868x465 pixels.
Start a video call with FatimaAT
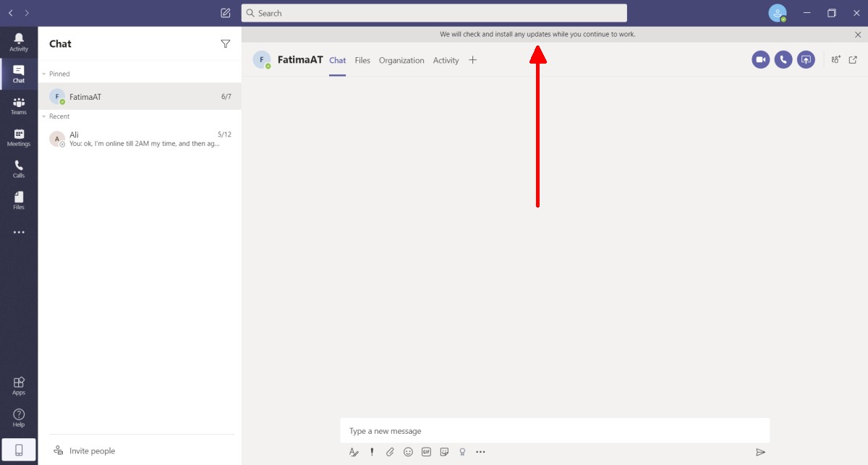[760, 60]
